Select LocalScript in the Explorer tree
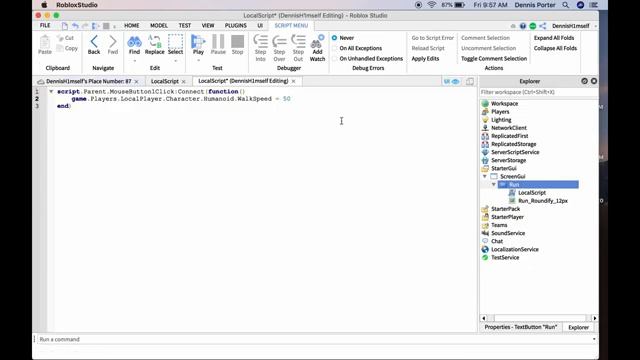Viewport: 640px width, 360px height. pos(531,193)
